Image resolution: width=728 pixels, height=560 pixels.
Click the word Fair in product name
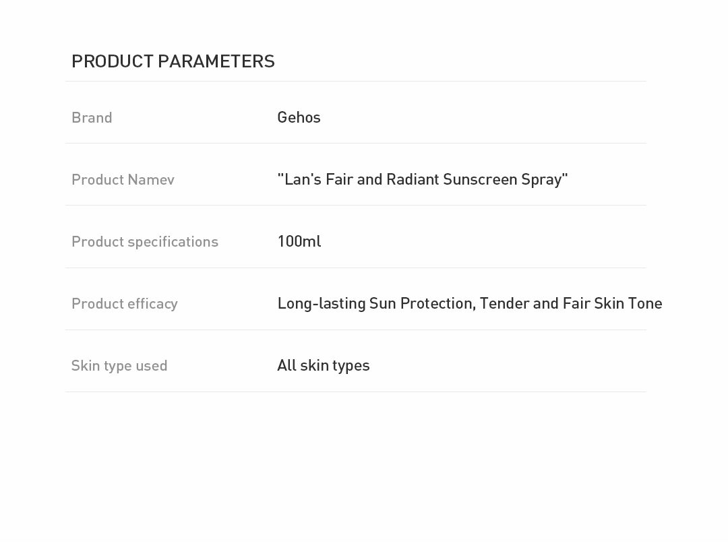point(339,179)
